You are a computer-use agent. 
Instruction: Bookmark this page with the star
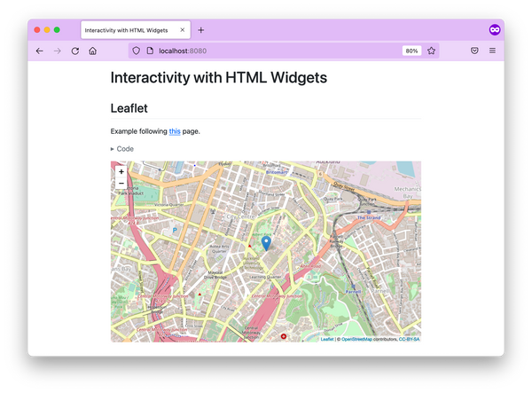[432, 51]
